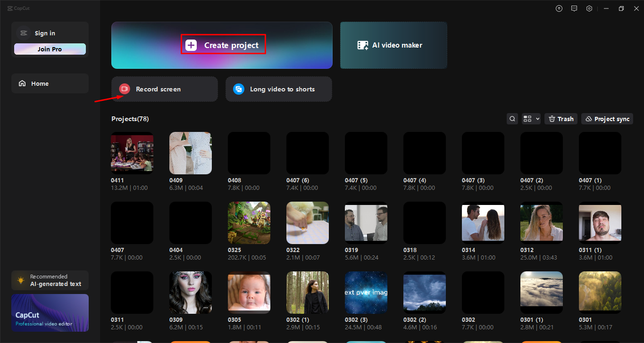Viewport: 644px width, 343px height.
Task: Select the 0318 project thumbnail
Action: [x=425, y=223]
